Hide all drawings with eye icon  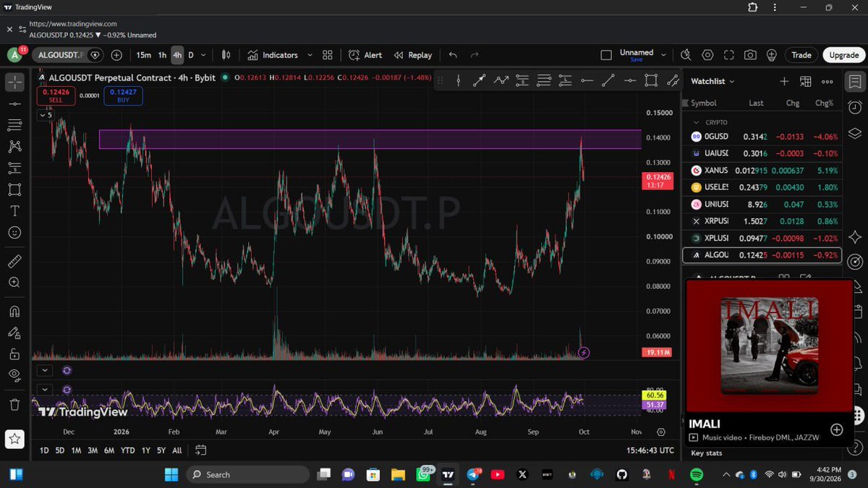14,375
